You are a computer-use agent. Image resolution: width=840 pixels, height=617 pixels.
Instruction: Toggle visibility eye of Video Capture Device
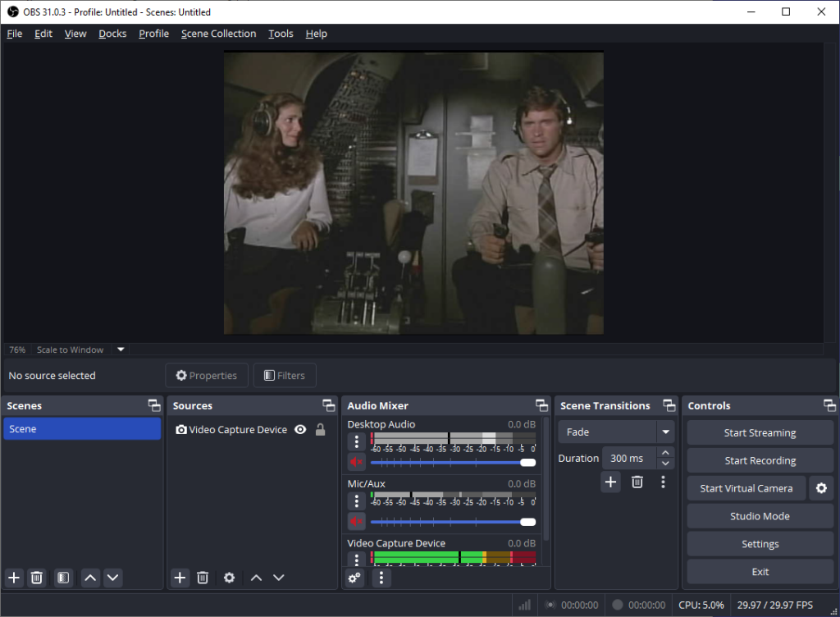(300, 430)
